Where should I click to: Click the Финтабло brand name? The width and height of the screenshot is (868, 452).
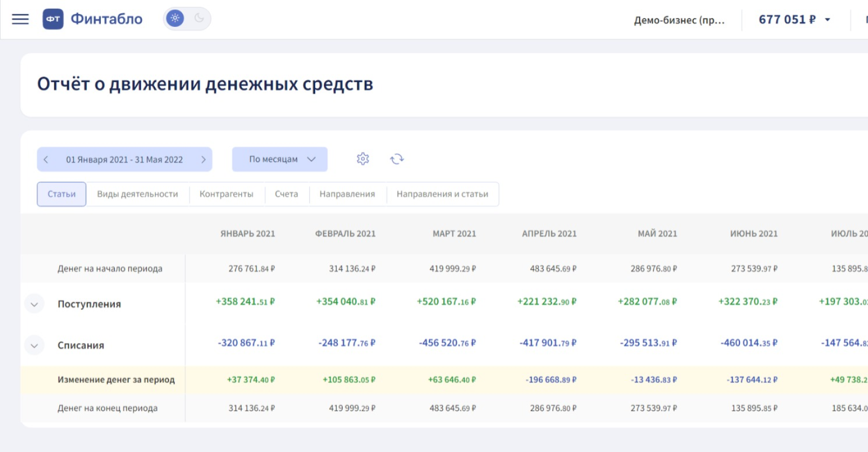tap(106, 19)
